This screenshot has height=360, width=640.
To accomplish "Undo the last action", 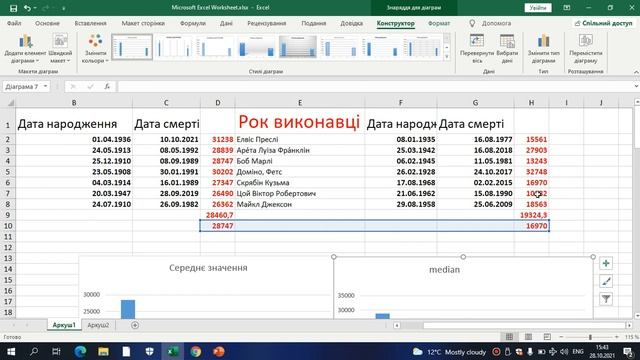I will tap(27, 8).
